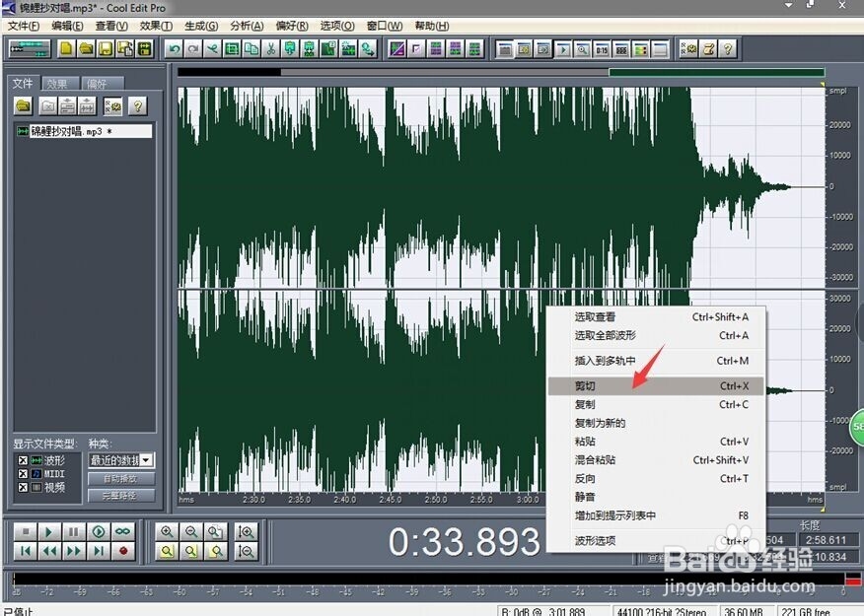864x616 pixels.
Task: Click the 0:33.893 time display
Action: [465, 542]
